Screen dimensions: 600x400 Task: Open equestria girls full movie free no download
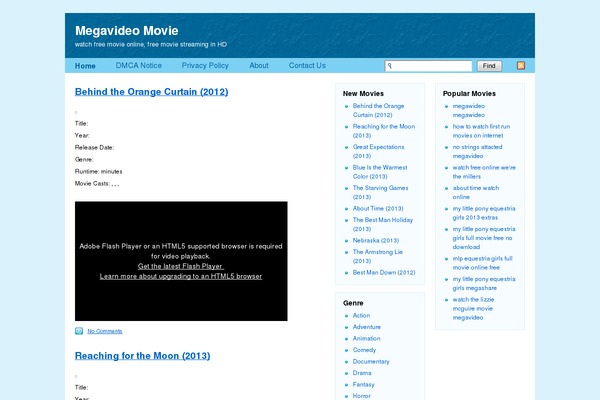[x=484, y=238]
